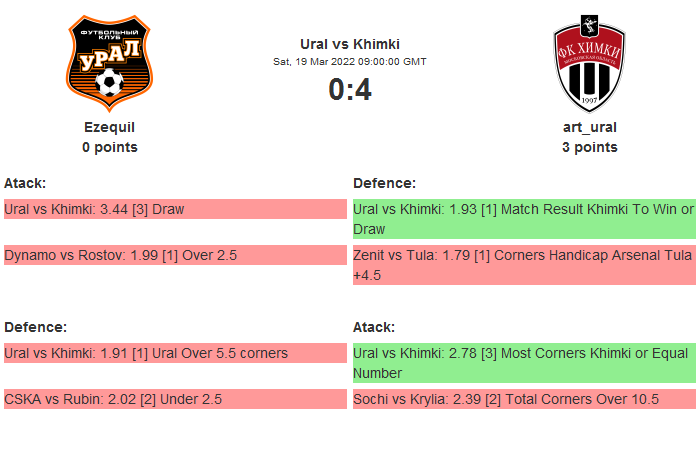
Task: Click the match date Sat, 19 Mar 2022
Action: tap(350, 62)
